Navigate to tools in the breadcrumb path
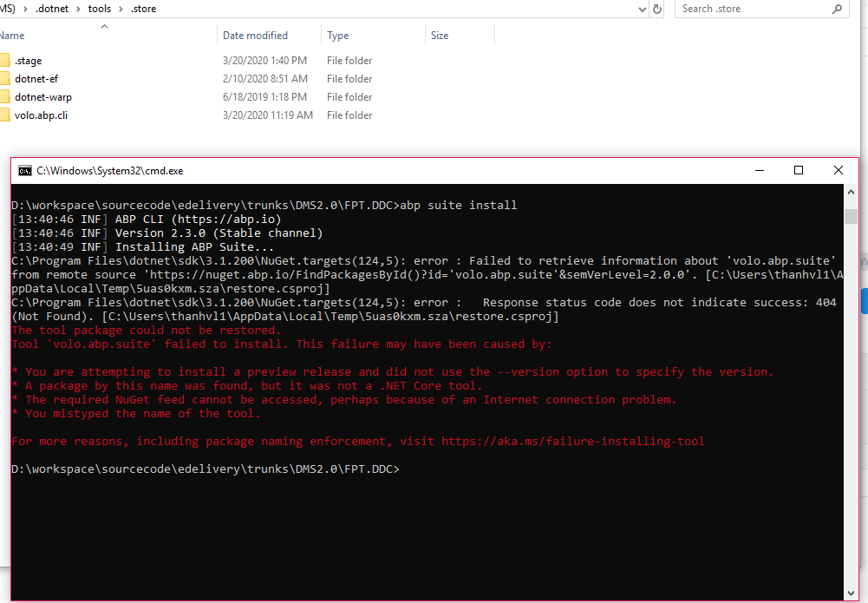 101,9
